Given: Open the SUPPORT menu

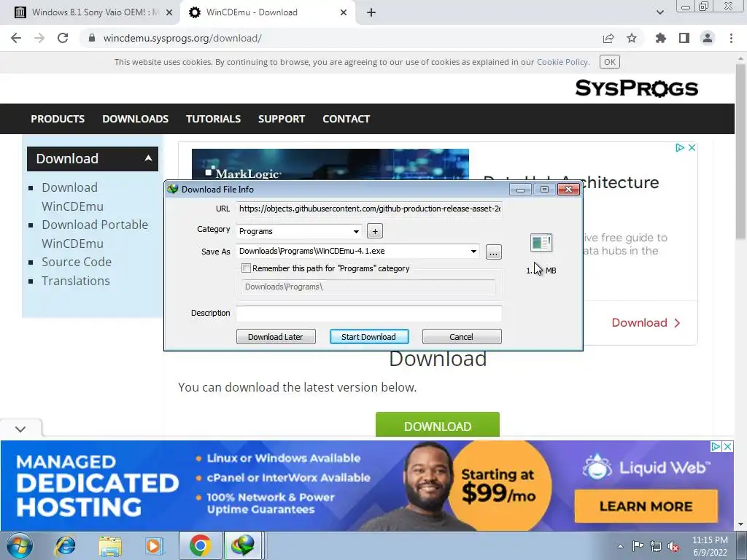Looking at the screenshot, I should point(281,119).
